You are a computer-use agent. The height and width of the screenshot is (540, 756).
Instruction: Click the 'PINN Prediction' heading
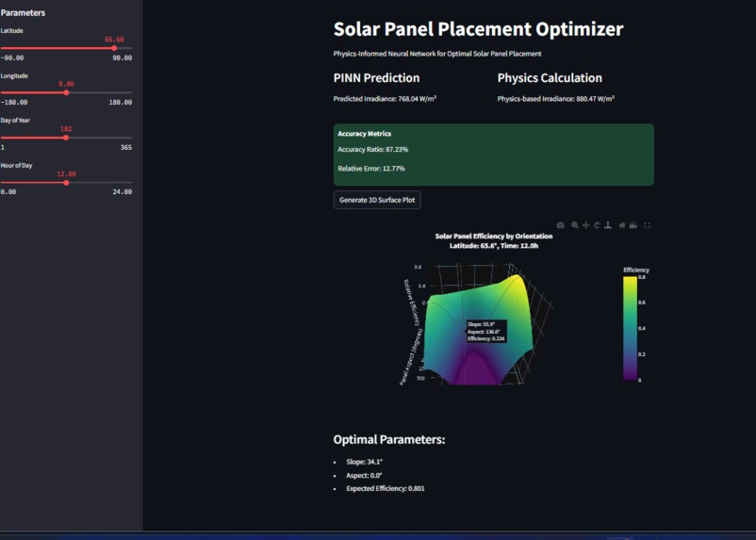point(376,78)
